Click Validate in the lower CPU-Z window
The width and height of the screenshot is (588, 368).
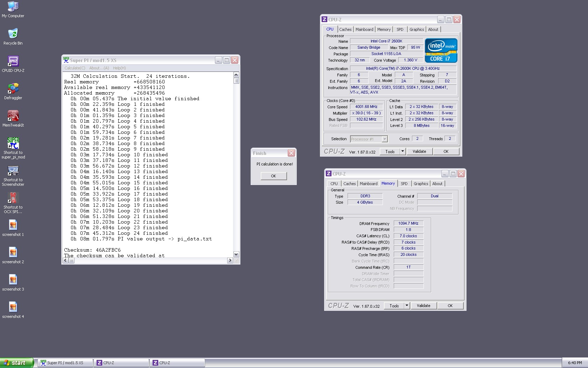(423, 306)
